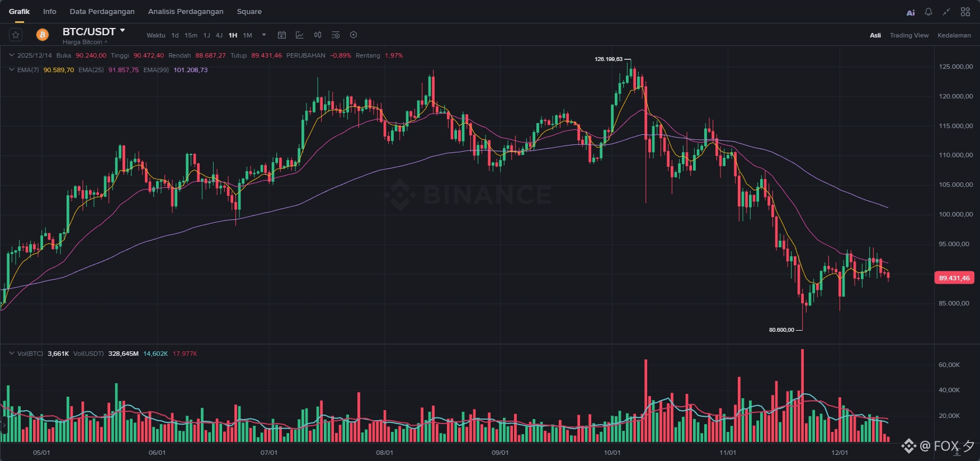Follow the Harga Bitcoin link

84,42
